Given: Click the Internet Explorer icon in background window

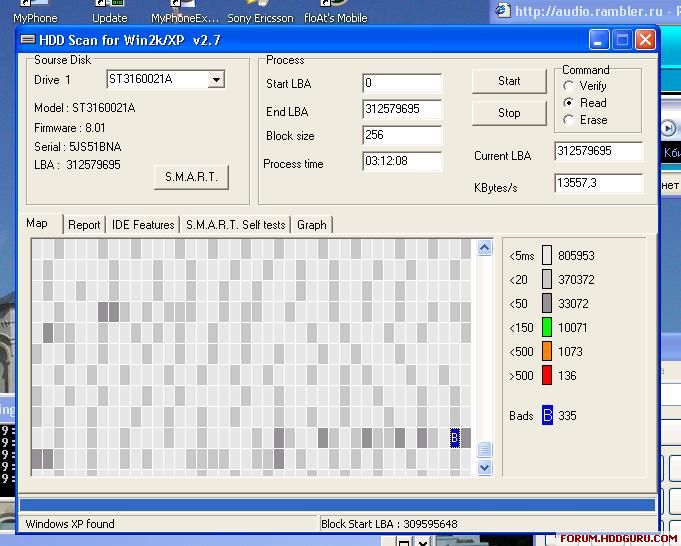Looking at the screenshot, I should tap(502, 10).
